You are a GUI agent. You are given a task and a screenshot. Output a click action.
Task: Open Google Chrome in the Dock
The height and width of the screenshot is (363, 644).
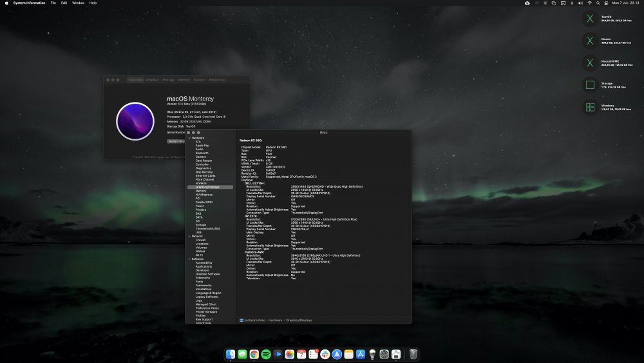click(x=254, y=354)
